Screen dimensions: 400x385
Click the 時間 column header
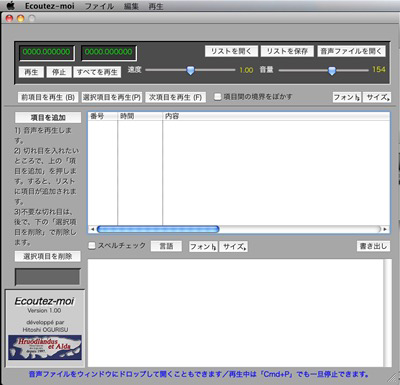tap(140, 116)
